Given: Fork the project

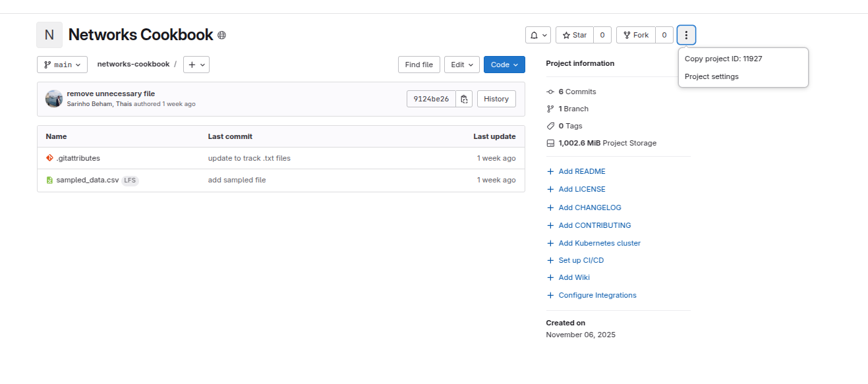Looking at the screenshot, I should pyautogui.click(x=636, y=35).
